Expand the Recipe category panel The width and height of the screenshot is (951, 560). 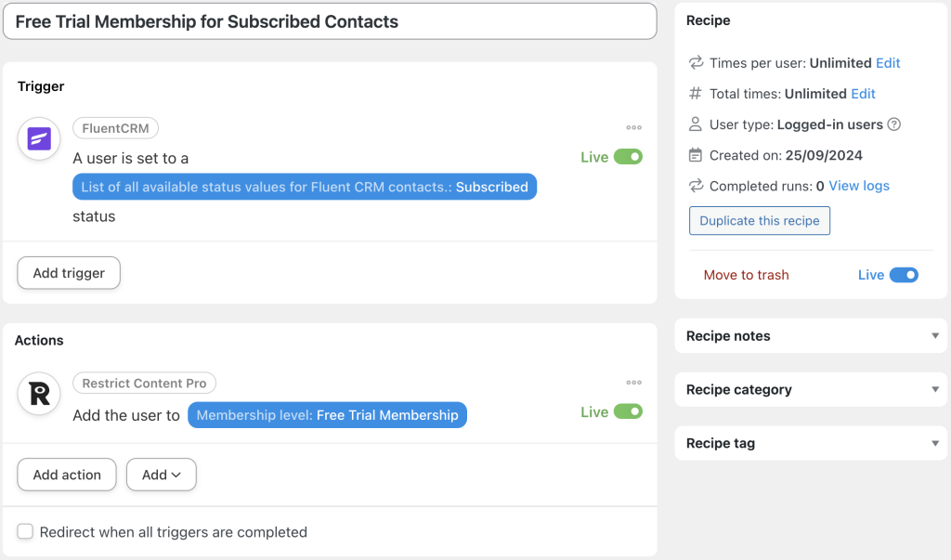[x=810, y=389]
